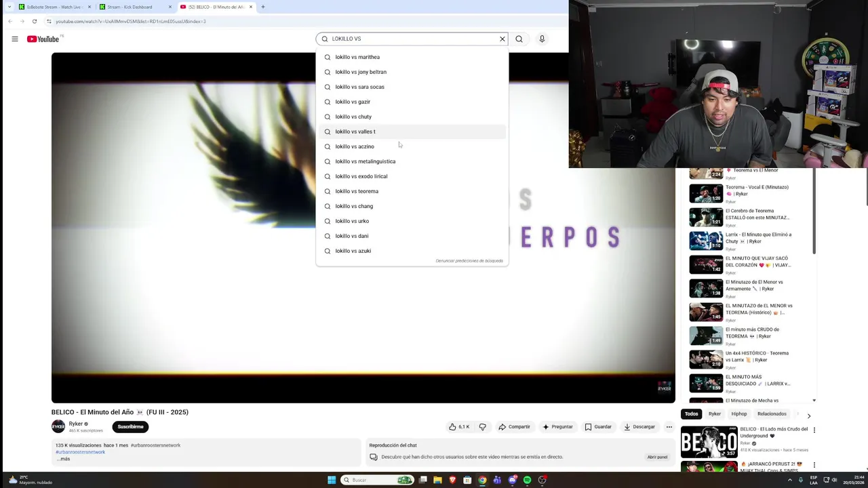This screenshot has width=868, height=488.
Task: Open the weather widget in the taskbar
Action: [31, 480]
